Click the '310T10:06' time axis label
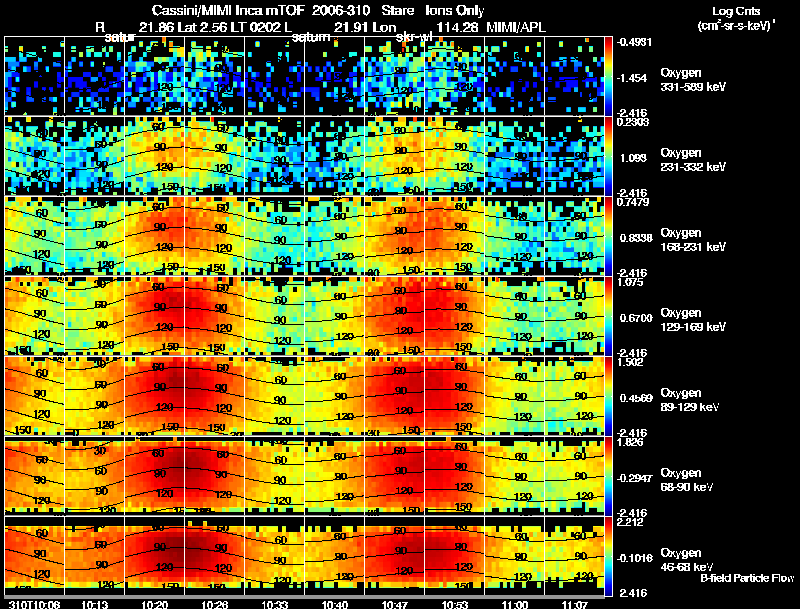The height and width of the screenshot is (609, 800). [34, 605]
